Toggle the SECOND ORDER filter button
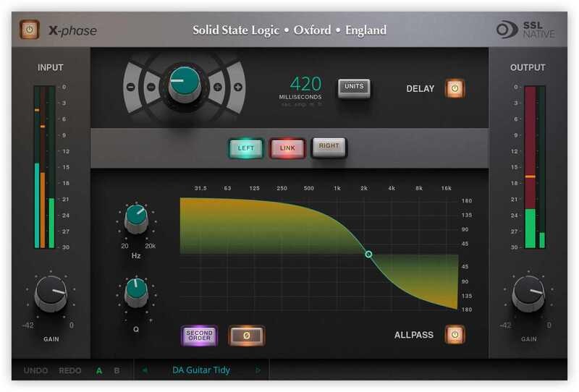Image resolution: width=579 pixels, height=392 pixels. pos(198,335)
